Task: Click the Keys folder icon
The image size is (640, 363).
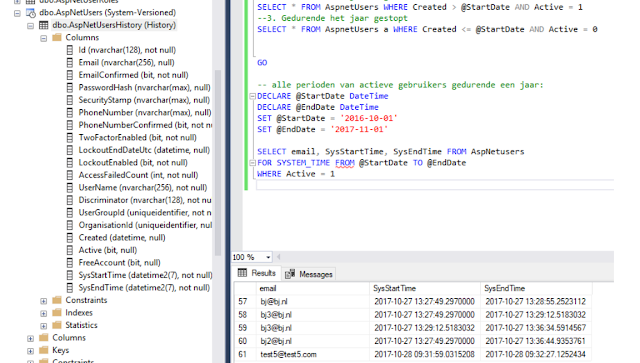Action: point(44,350)
